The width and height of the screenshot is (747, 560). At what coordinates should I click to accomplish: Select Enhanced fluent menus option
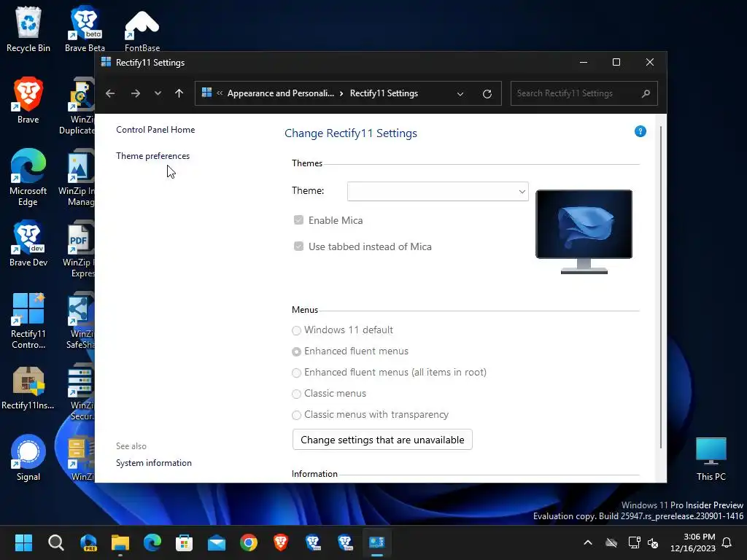pos(296,351)
